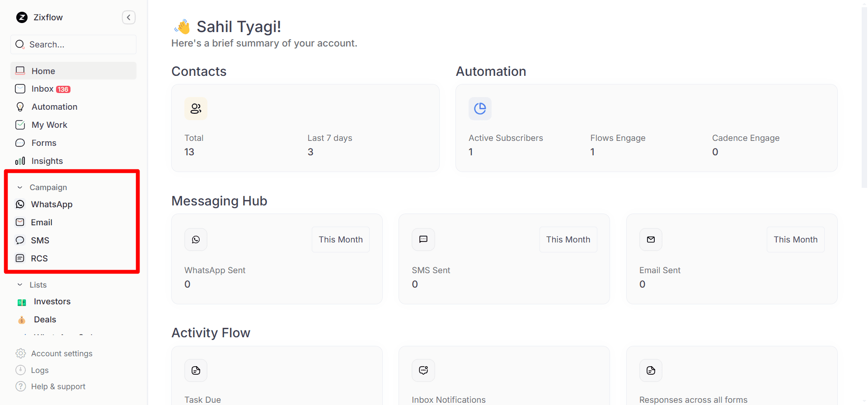Click the WhatsApp icon in Messaging Hub

click(196, 240)
